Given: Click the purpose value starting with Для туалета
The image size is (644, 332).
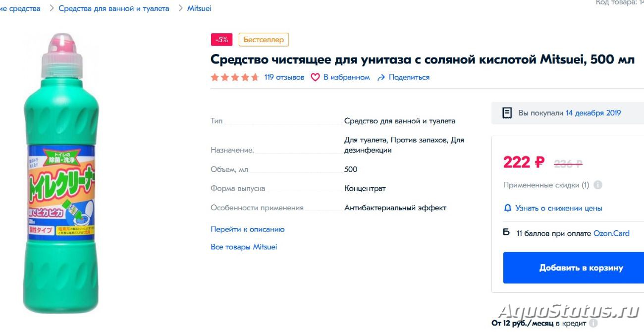Looking at the screenshot, I should (404, 145).
